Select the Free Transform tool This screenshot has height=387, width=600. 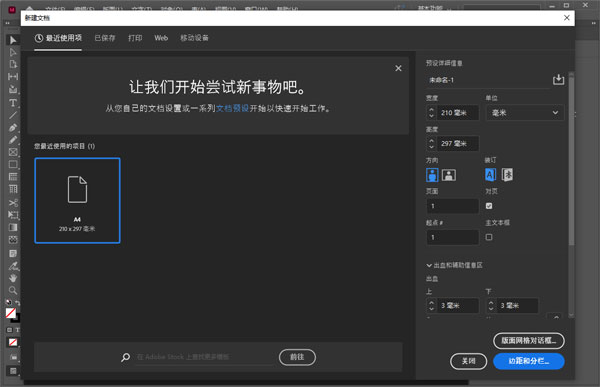pyautogui.click(x=13, y=215)
